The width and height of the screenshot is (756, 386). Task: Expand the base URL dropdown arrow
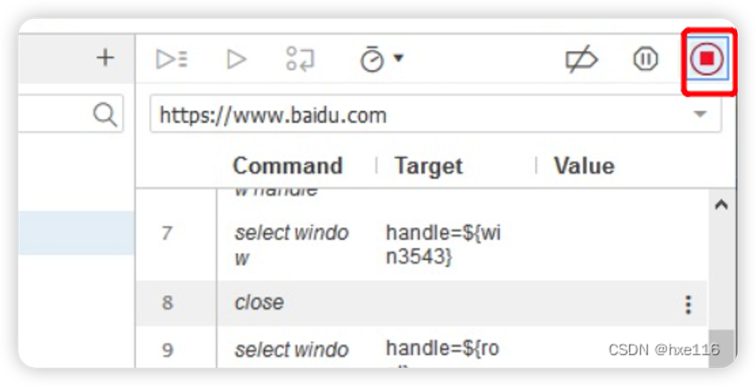click(x=700, y=114)
